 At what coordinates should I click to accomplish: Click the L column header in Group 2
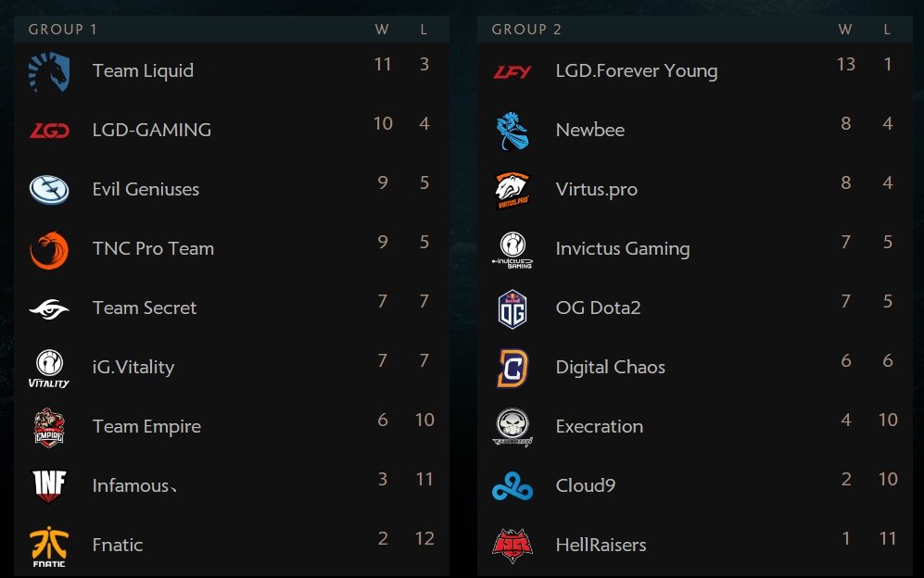tap(887, 30)
